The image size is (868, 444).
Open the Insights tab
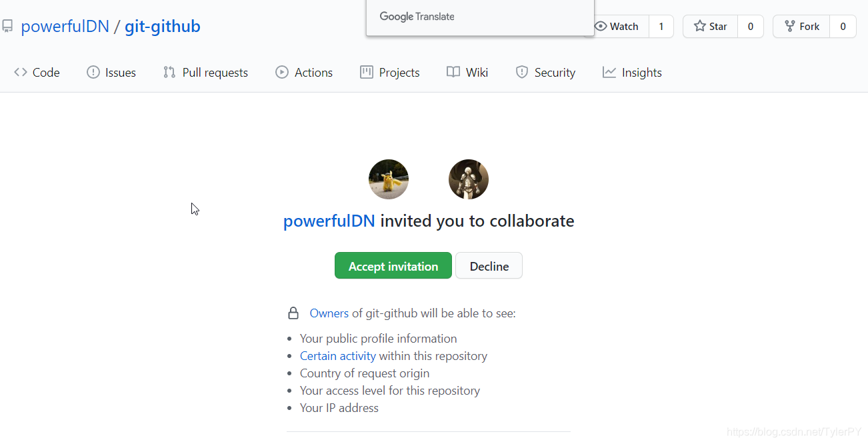(632, 73)
